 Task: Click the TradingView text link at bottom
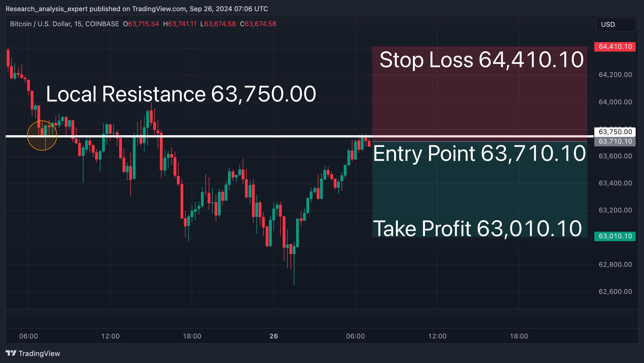[x=39, y=353]
